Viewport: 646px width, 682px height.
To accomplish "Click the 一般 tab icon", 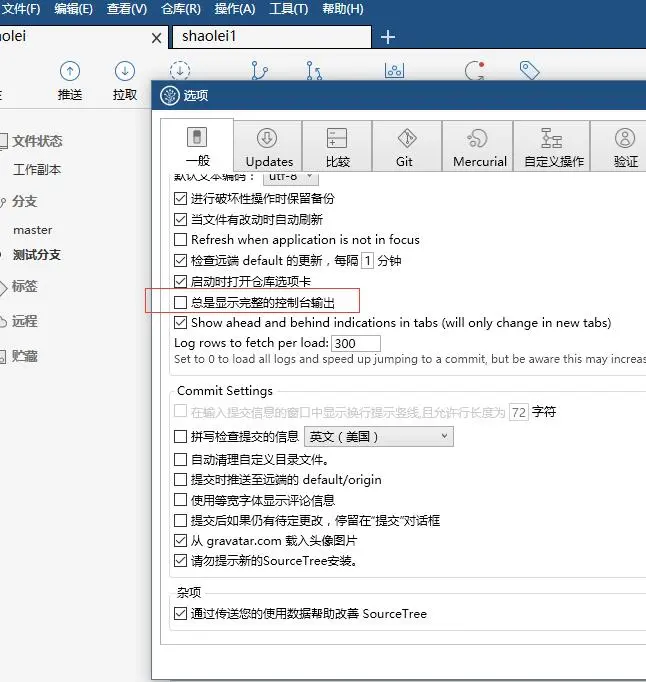I will coord(197,137).
